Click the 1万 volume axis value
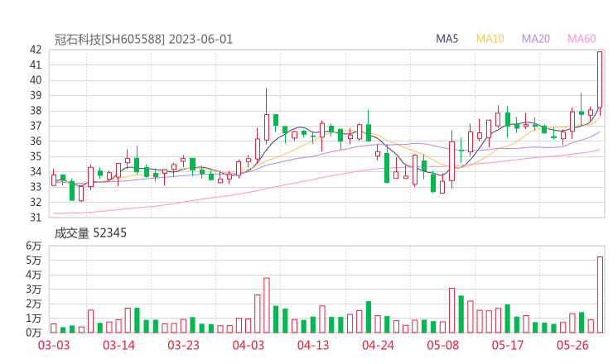This screenshot has width=613, height=364. (34, 318)
